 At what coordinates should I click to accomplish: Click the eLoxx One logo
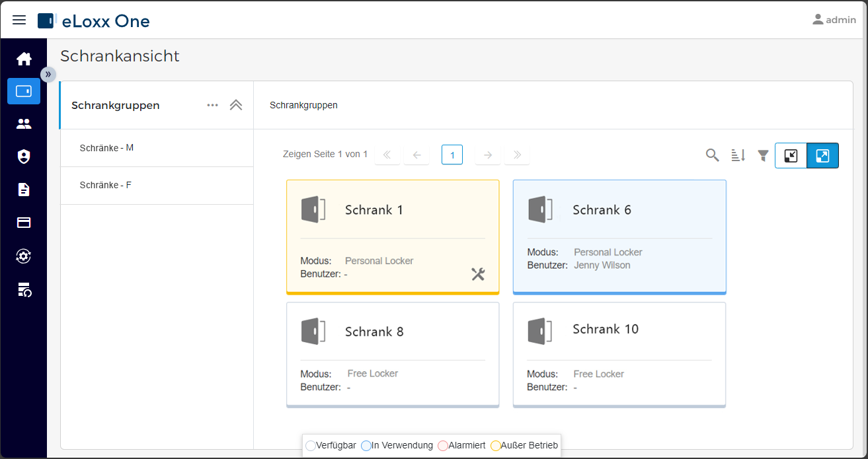click(x=94, y=21)
